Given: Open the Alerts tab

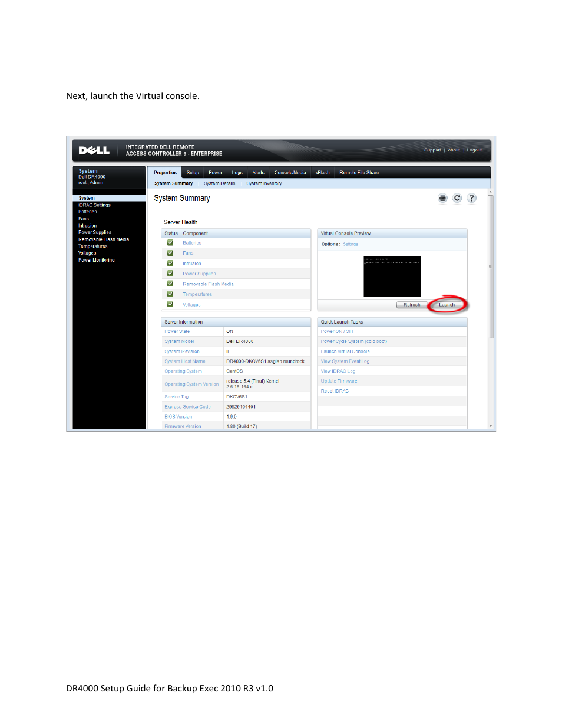Looking at the screenshot, I should pos(259,173).
